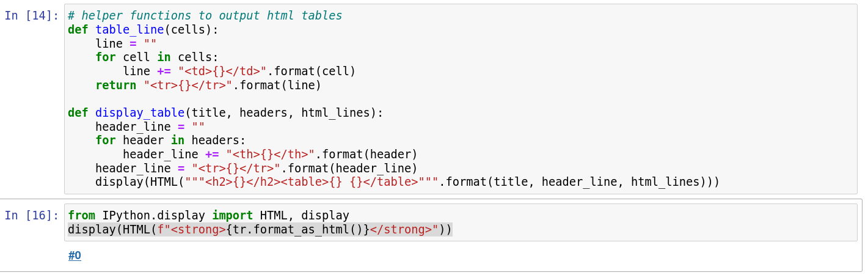The image size is (868, 275).
Task: Click the line = "" assignment
Action: (x=126, y=43)
